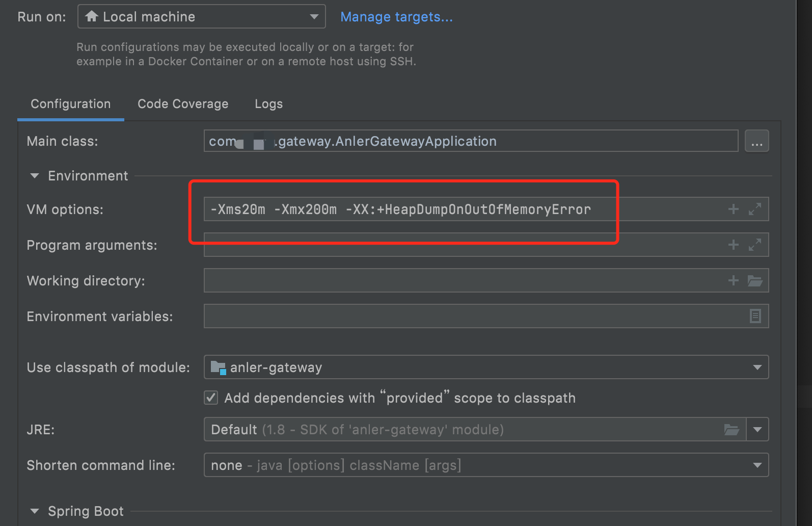Switch to the Logs tab
The image size is (812, 526).
(268, 104)
